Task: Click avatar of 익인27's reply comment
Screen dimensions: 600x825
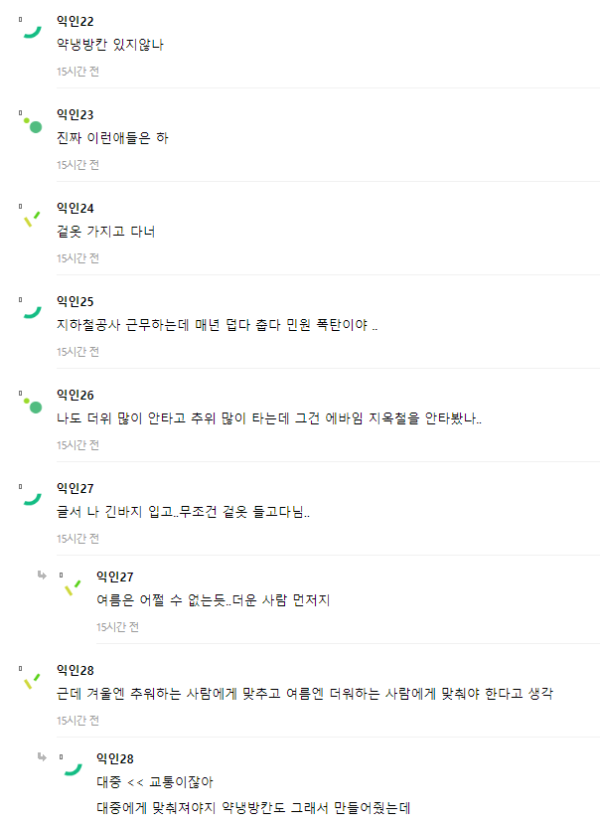Action: (72, 588)
